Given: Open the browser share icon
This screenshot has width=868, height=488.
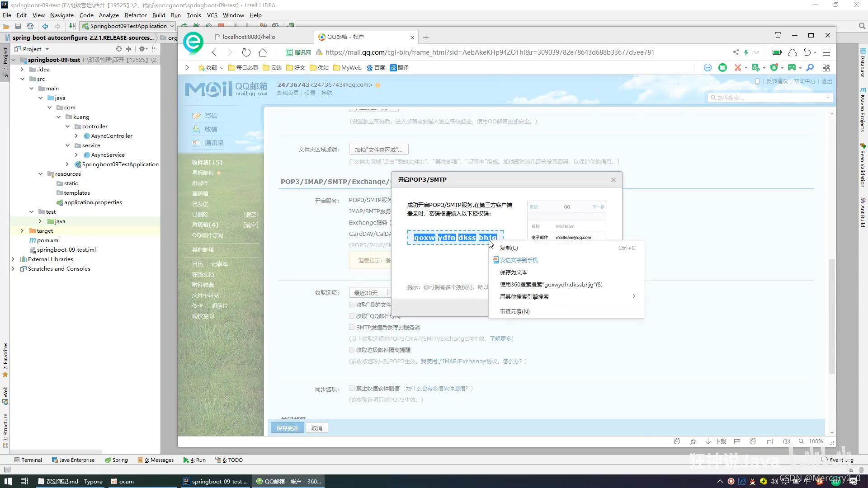Looking at the screenshot, I should pos(736,52).
